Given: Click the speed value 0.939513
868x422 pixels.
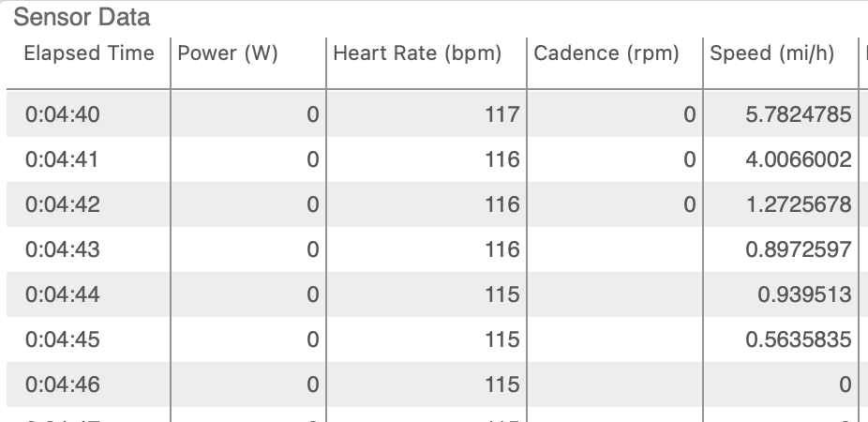Looking at the screenshot, I should click(804, 294).
